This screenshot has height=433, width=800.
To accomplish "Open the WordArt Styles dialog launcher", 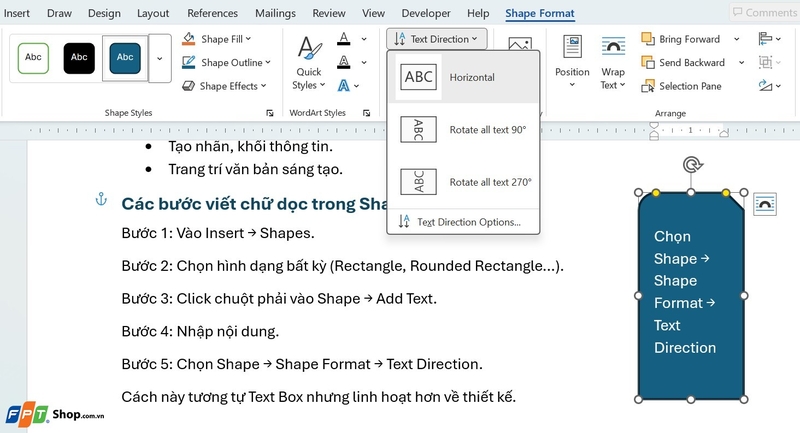I will tap(366, 113).
